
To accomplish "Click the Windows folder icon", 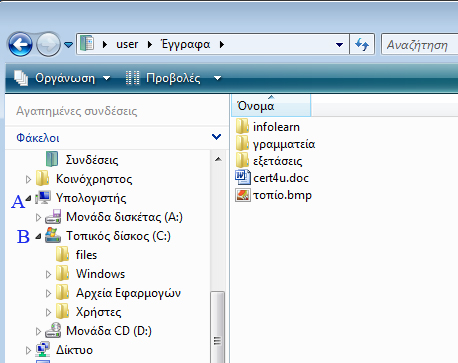I will pos(62,273).
